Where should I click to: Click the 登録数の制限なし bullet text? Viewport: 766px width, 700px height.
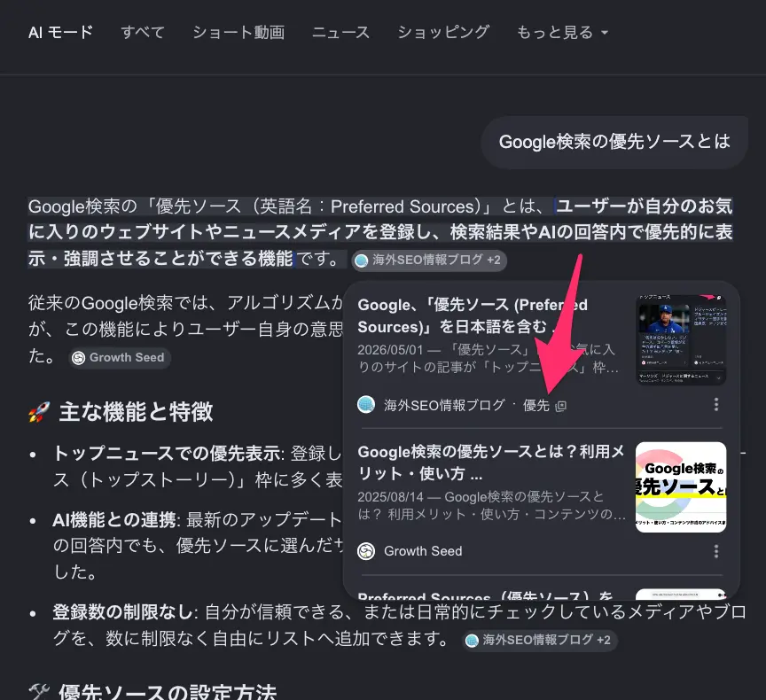122,612
